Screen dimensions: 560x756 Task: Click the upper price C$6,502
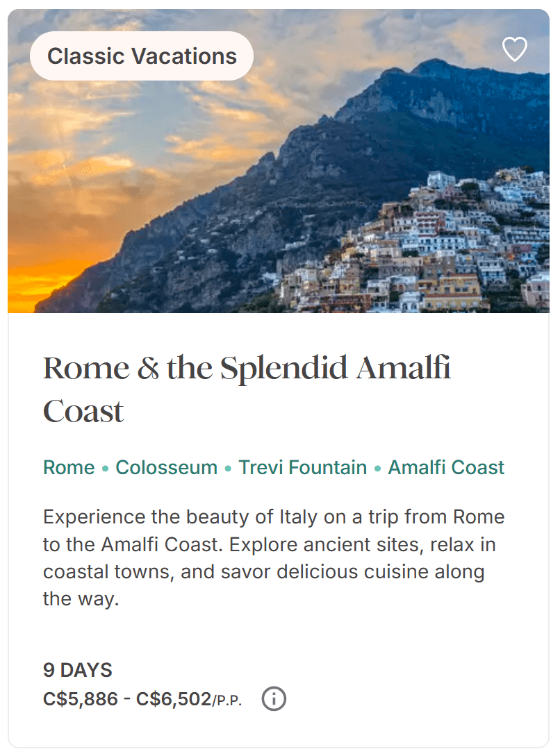click(x=174, y=699)
